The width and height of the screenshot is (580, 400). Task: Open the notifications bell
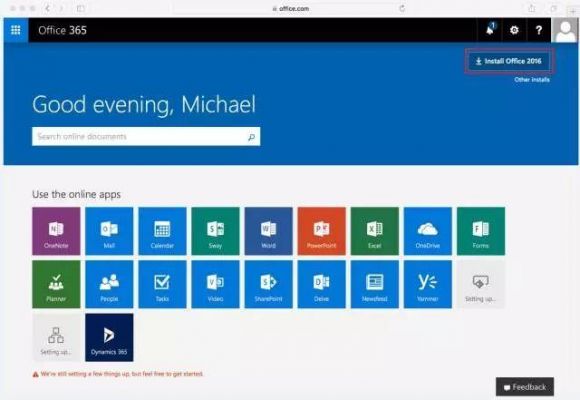pos(490,30)
